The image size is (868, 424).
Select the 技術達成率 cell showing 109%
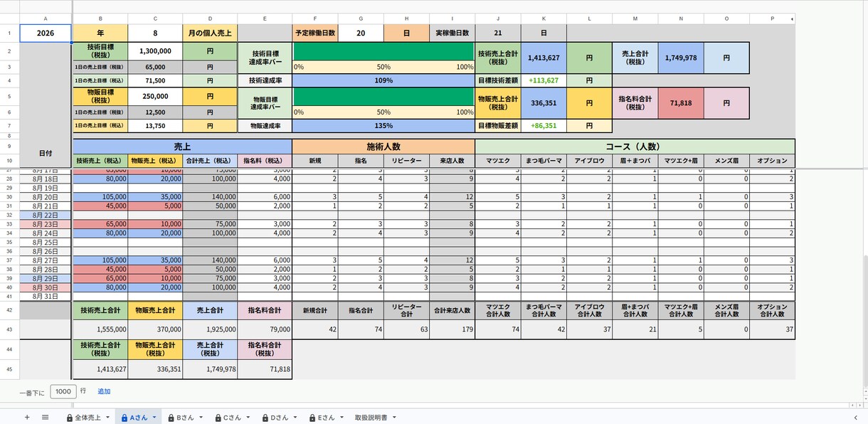[x=383, y=80]
